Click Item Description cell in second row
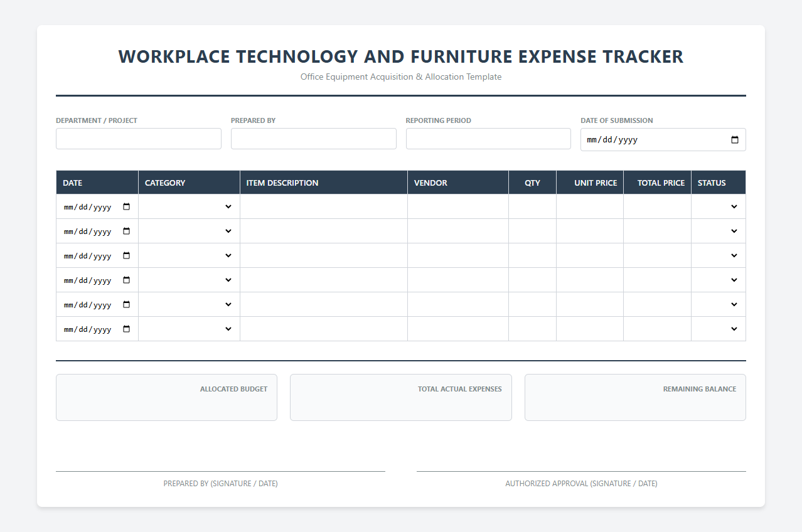This screenshot has width=802, height=532. pyautogui.click(x=324, y=231)
